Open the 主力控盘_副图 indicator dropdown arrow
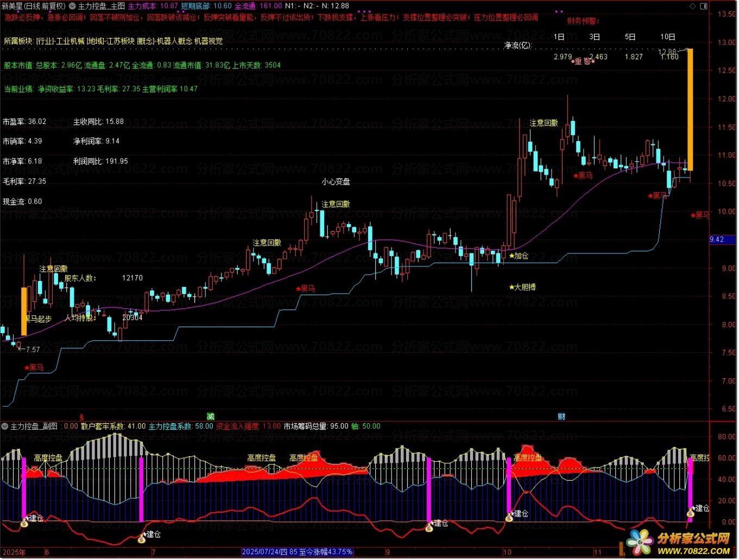 coord(5,427)
